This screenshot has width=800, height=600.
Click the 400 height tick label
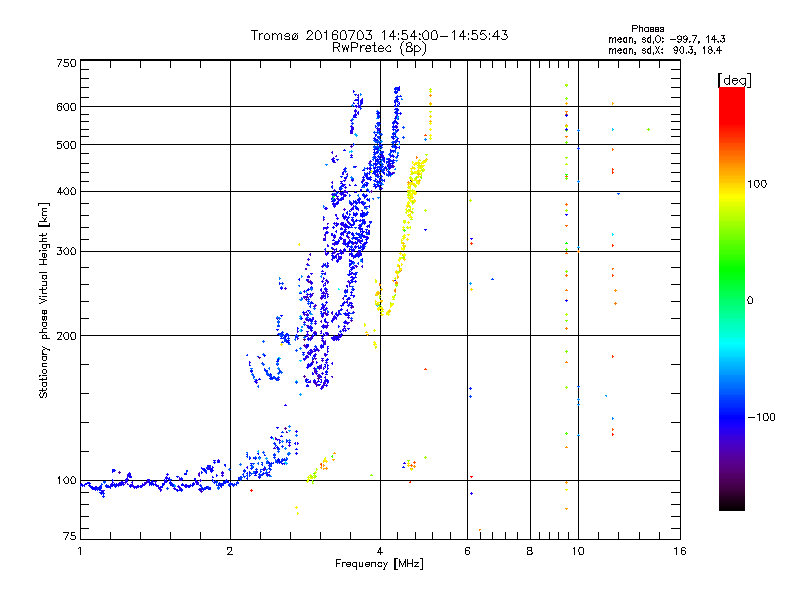click(66, 191)
